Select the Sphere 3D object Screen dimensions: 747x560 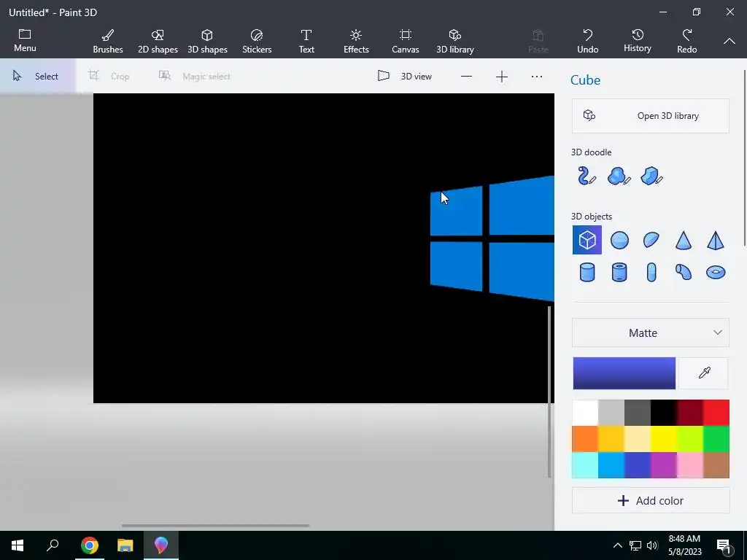click(619, 240)
